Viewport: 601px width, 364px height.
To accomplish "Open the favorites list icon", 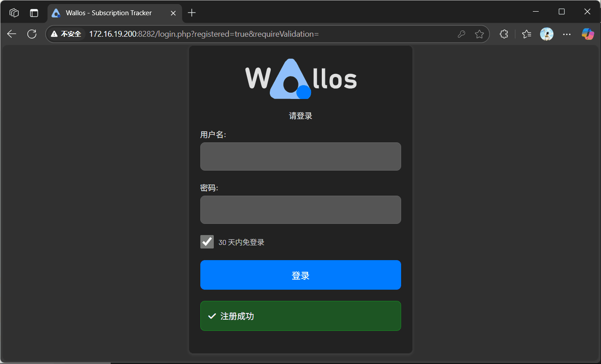I will tap(527, 34).
